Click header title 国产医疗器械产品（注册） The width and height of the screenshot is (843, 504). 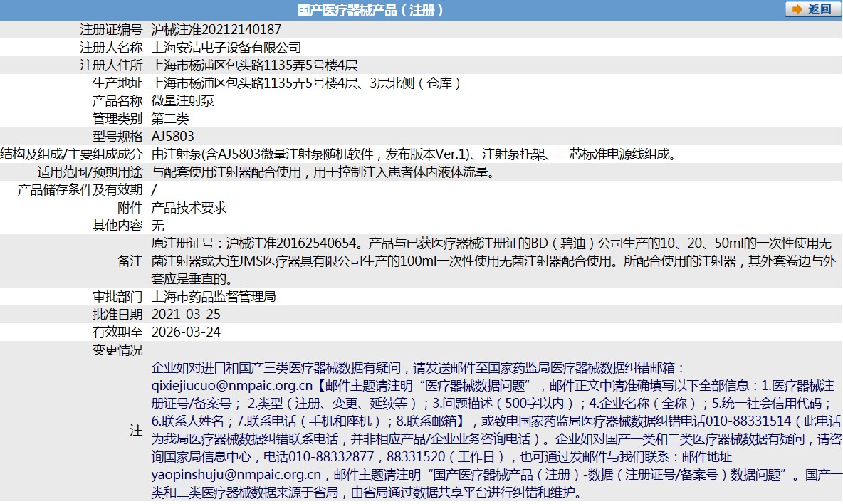[371, 10]
